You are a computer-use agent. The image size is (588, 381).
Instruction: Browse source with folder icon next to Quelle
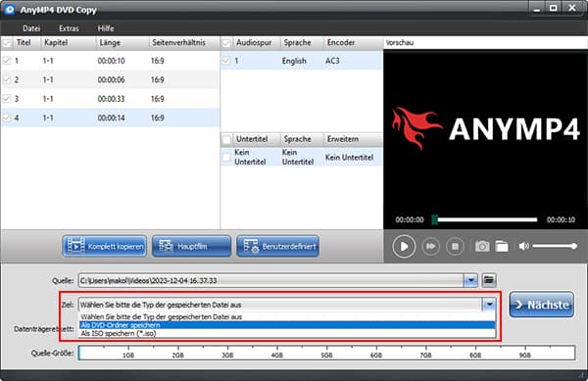tap(489, 280)
